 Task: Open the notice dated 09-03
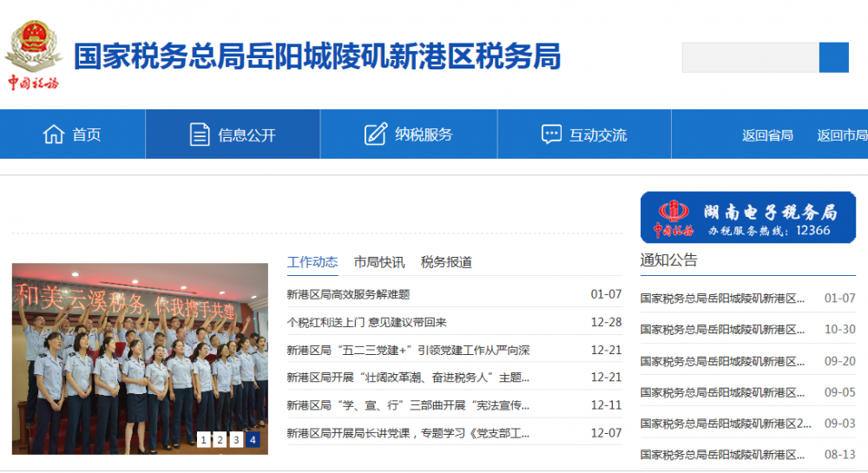[726, 424]
